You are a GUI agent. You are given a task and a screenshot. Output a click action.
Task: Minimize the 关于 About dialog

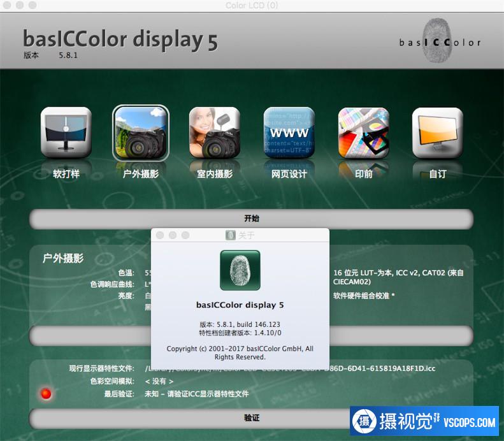pyautogui.click(x=173, y=235)
